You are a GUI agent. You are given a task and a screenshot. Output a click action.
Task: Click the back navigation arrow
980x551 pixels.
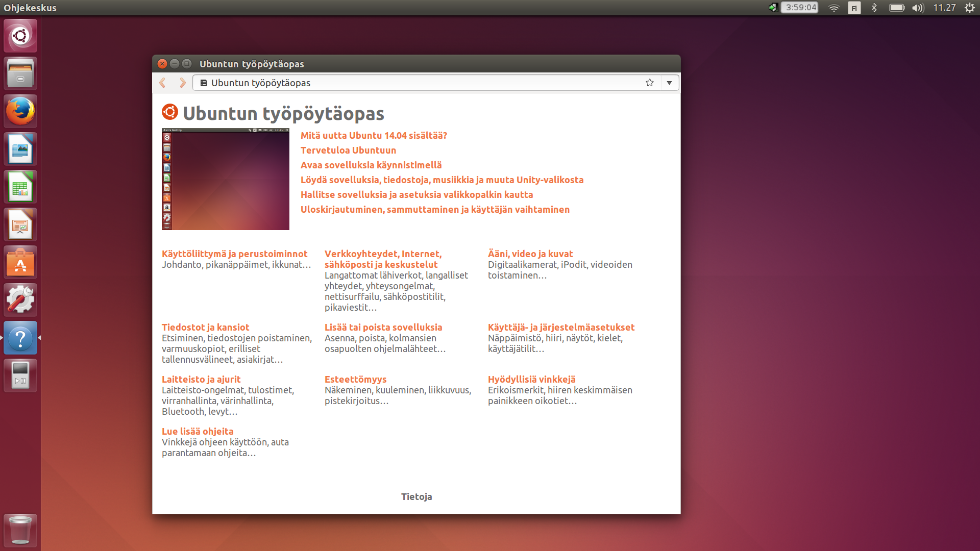pyautogui.click(x=163, y=83)
